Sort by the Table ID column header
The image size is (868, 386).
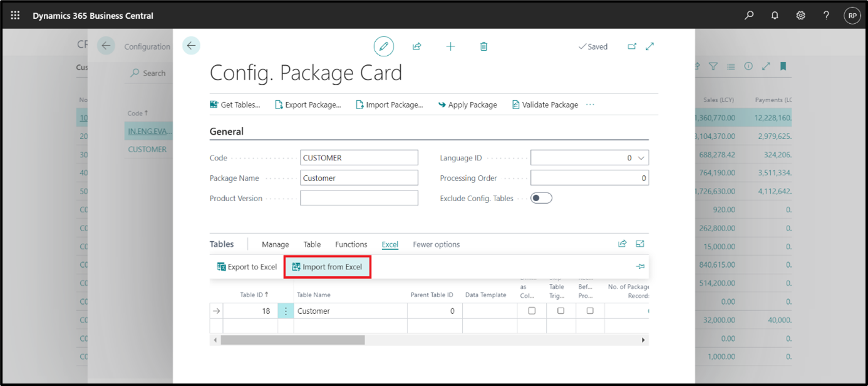pos(254,295)
